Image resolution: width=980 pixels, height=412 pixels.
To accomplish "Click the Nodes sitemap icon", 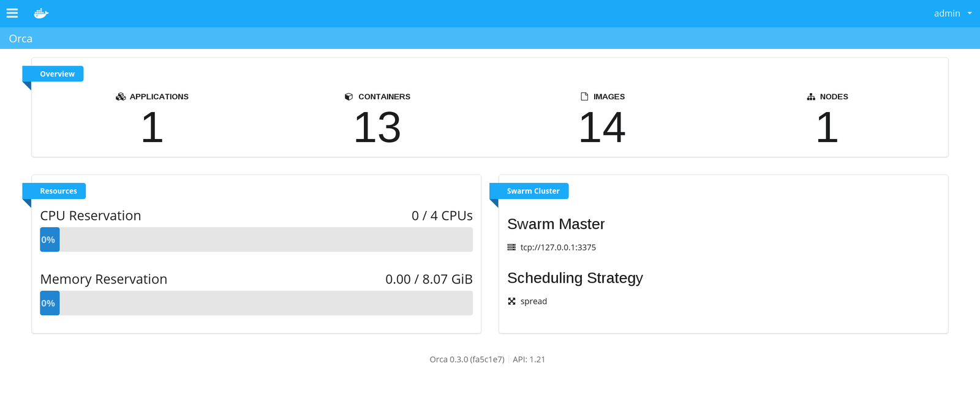I will (811, 97).
